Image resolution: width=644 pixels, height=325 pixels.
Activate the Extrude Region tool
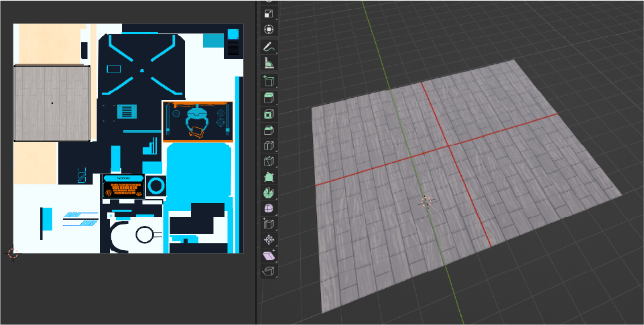pos(269,99)
